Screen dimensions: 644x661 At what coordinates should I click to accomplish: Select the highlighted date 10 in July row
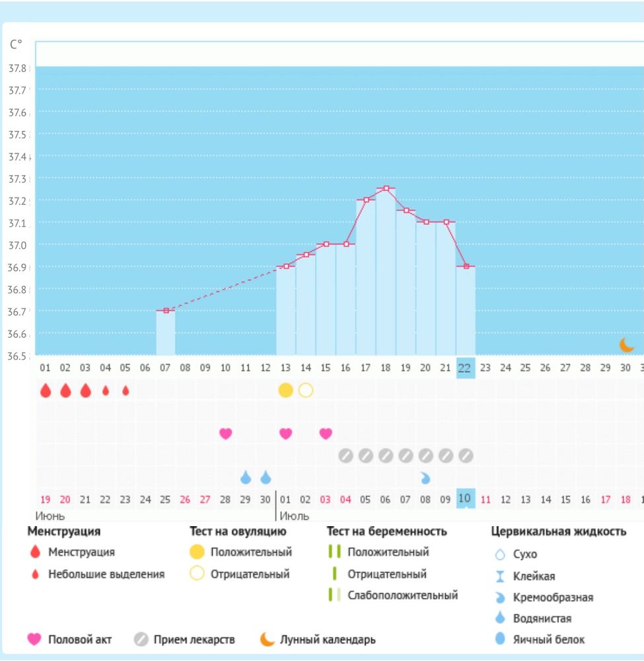coord(466,499)
